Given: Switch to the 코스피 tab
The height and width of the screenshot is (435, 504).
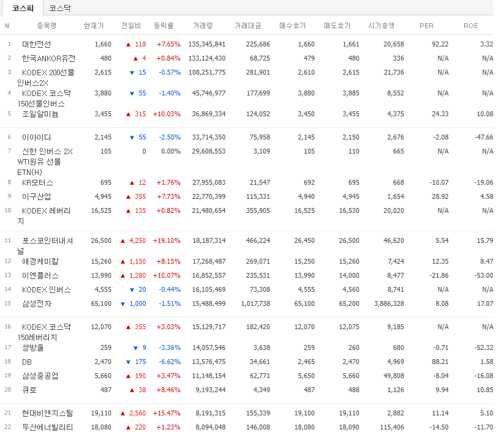Looking at the screenshot, I should [23, 8].
